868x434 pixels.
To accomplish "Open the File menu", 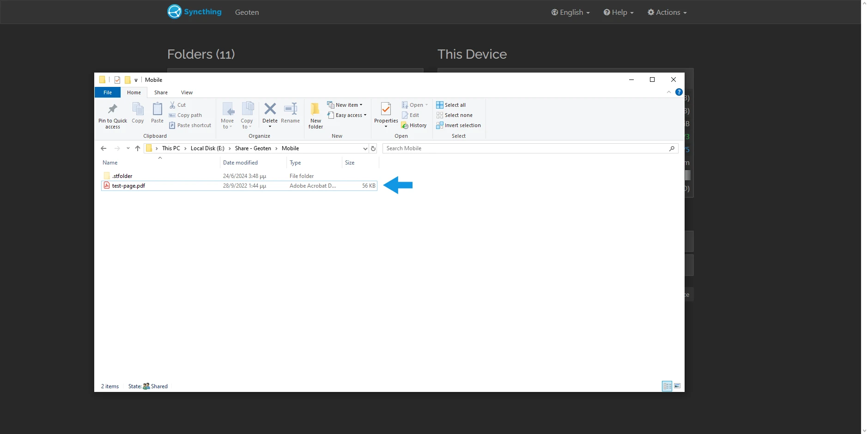I will (107, 92).
